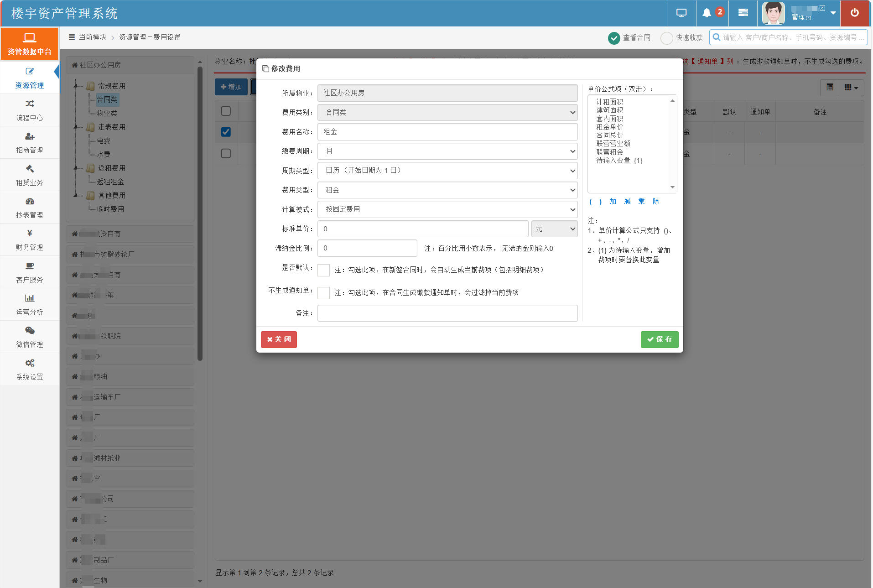Open the 费用类别 dropdown
The height and width of the screenshot is (588, 873).
[447, 112]
